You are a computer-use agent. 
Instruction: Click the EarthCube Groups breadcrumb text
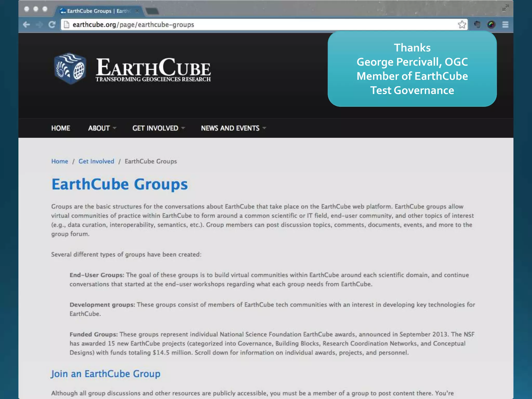pyautogui.click(x=151, y=161)
